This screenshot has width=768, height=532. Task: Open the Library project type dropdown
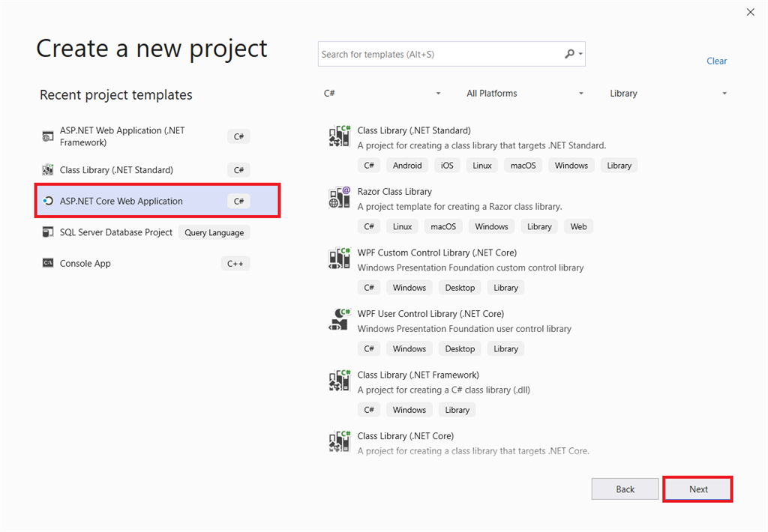(x=667, y=93)
